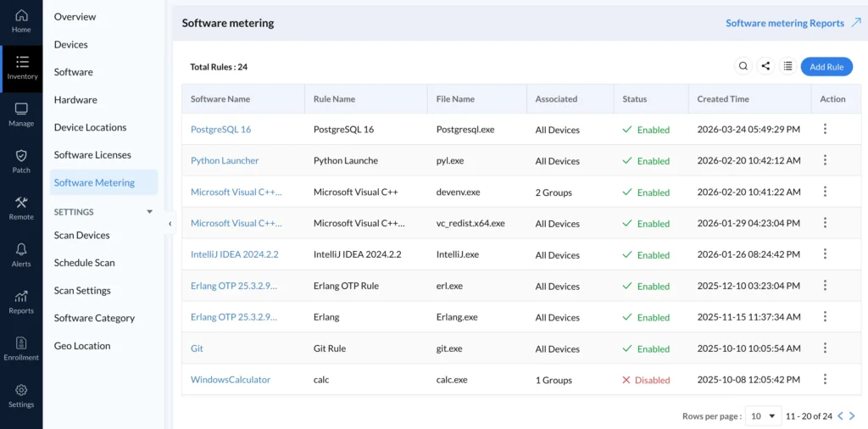Open WindowsCalculator software link
This screenshot has height=429, width=868.
(231, 380)
